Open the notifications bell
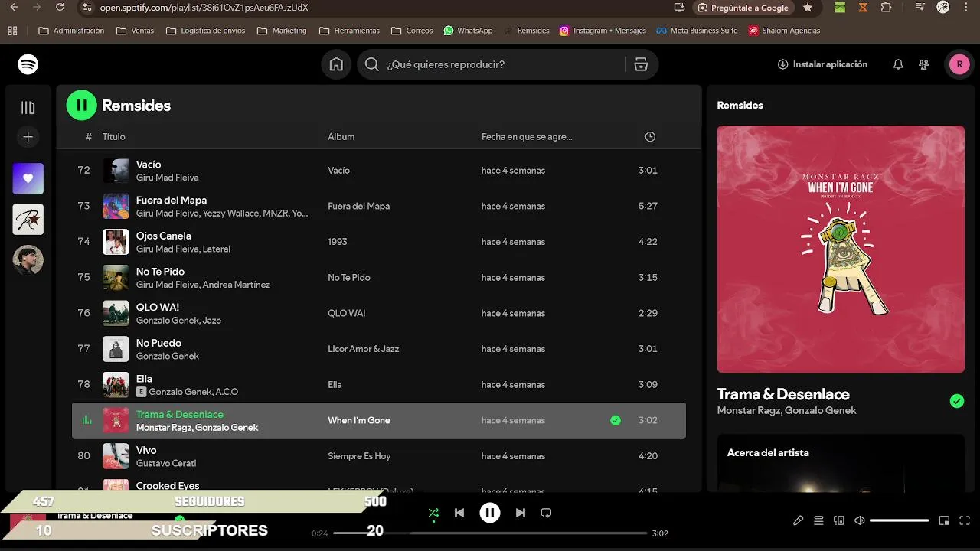Image resolution: width=980 pixels, height=551 pixels. click(898, 64)
